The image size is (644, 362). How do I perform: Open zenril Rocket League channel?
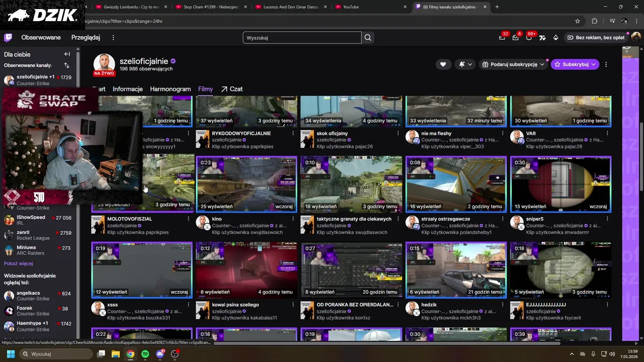[38, 235]
